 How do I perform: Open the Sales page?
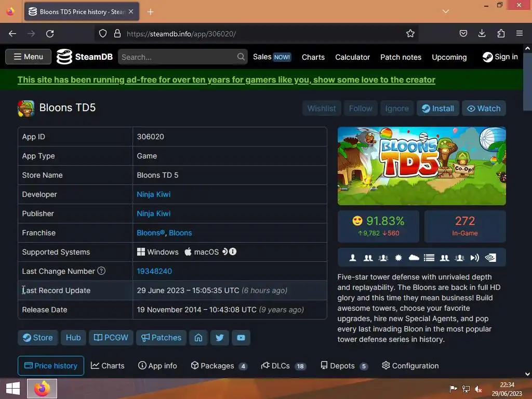click(272, 57)
